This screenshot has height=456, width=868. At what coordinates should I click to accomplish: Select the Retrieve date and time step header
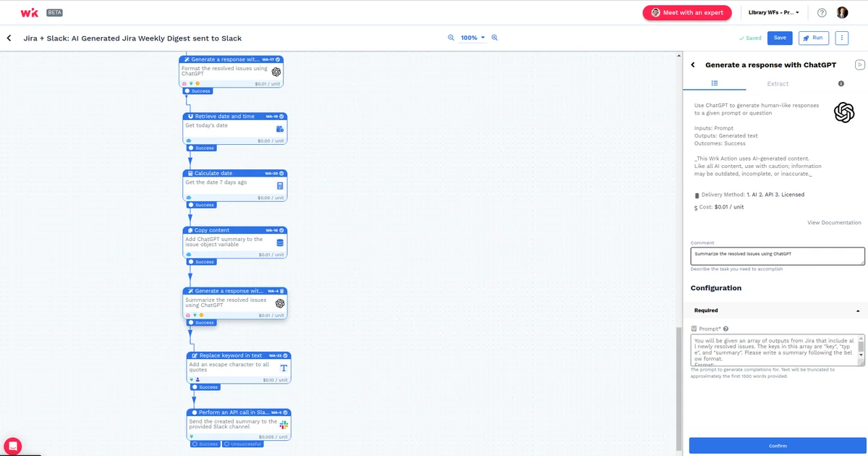tap(235, 116)
